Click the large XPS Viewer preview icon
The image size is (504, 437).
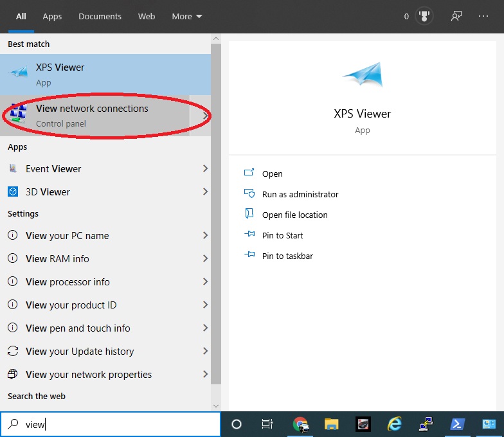click(363, 75)
